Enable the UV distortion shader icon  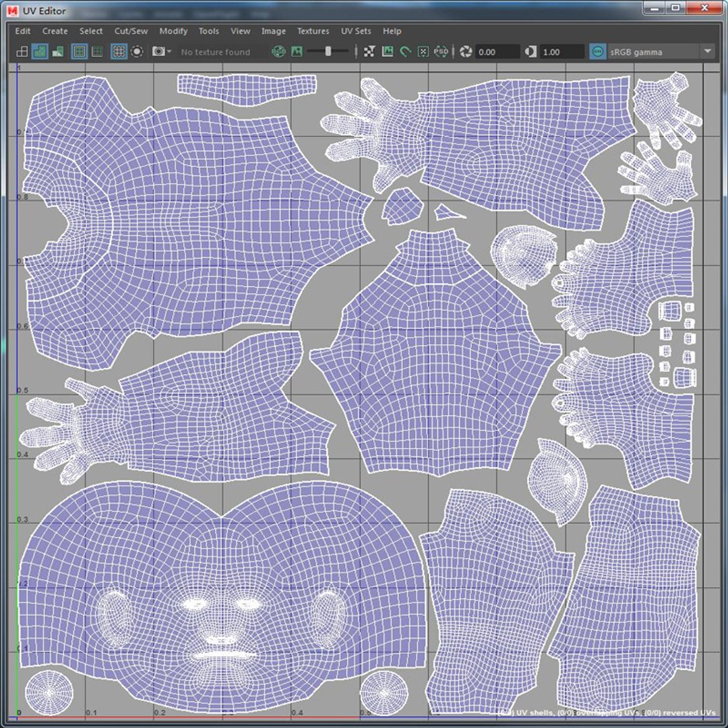click(58, 51)
